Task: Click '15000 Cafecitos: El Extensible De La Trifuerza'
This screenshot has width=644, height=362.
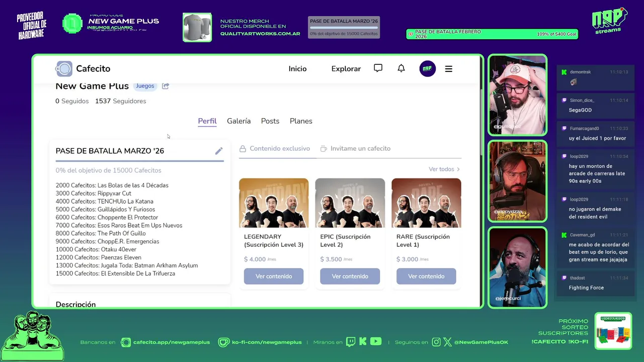Action: tap(115, 274)
